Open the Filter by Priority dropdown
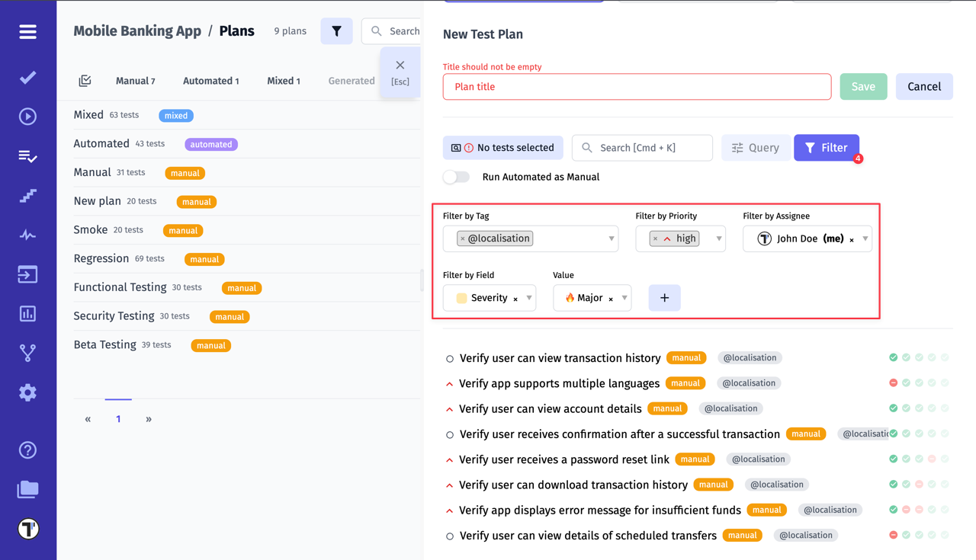The width and height of the screenshot is (976, 560). (x=718, y=238)
